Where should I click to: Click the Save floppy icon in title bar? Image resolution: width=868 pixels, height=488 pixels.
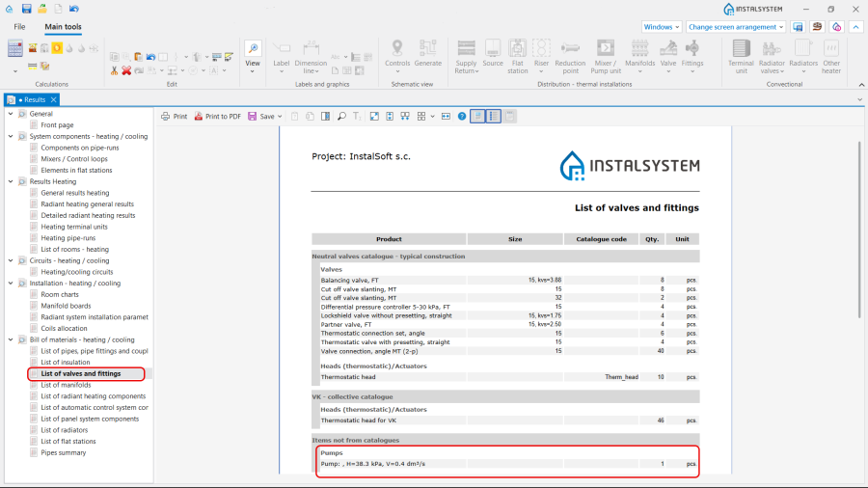point(26,9)
